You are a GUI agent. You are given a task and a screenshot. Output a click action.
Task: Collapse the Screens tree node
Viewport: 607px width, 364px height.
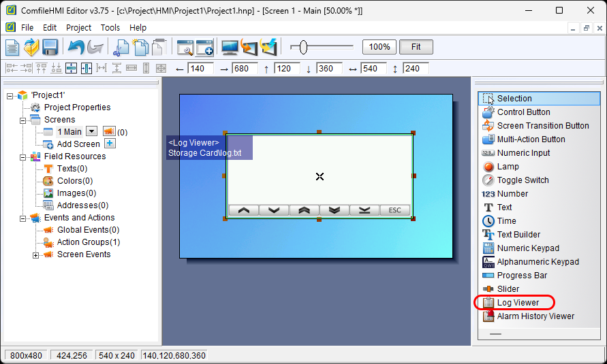click(23, 120)
